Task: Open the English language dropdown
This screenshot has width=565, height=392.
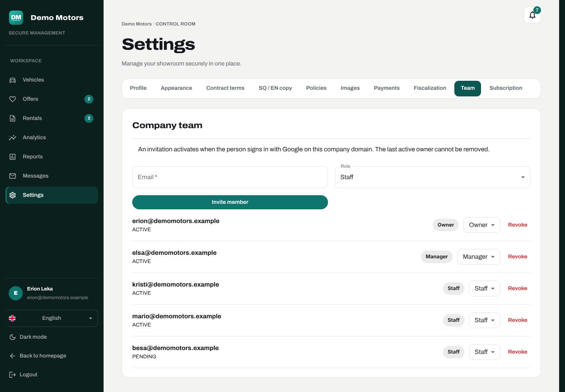Action: [x=52, y=318]
